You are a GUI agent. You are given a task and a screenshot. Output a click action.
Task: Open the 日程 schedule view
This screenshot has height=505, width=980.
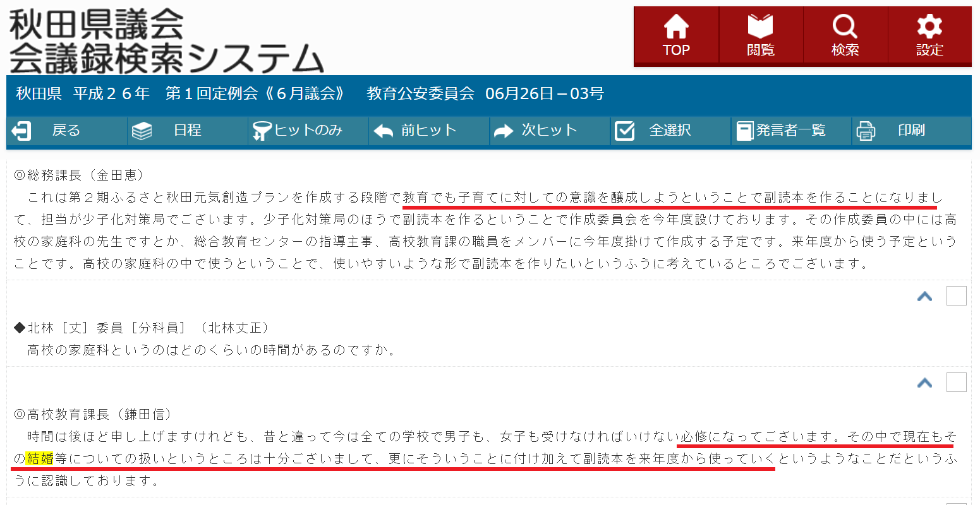tap(187, 131)
